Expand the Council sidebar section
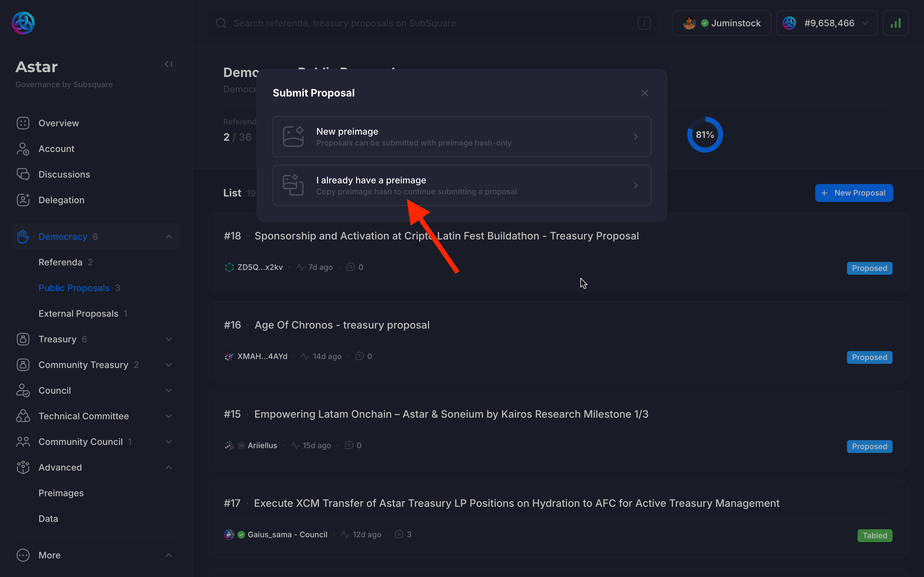The image size is (924, 577). 168,390
